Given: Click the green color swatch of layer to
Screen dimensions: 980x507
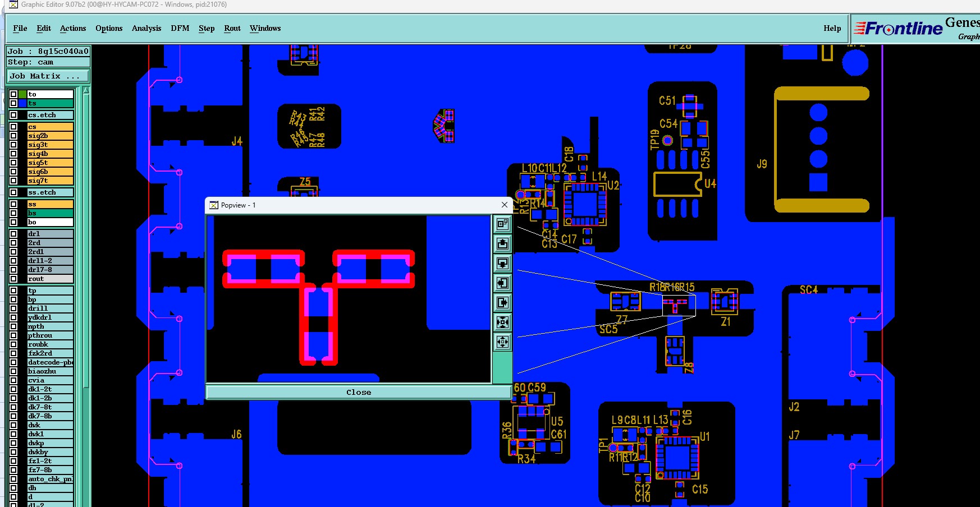Looking at the screenshot, I should tap(22, 94).
